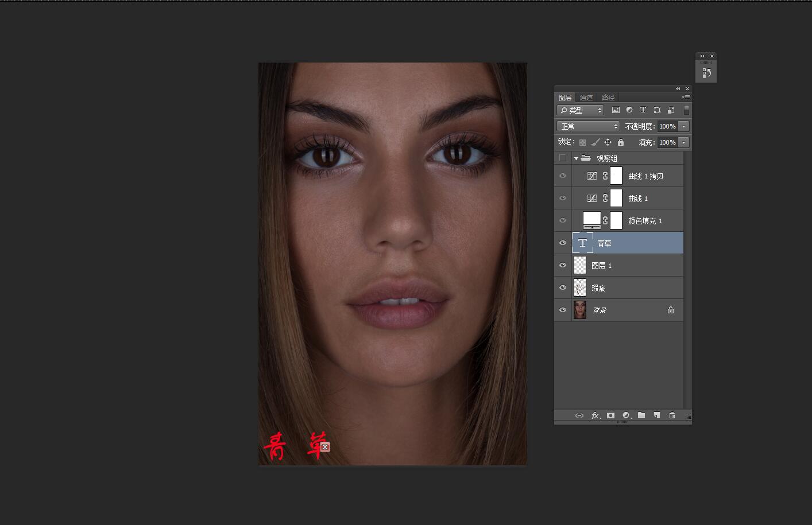Filter layers by shape layers icon
The width and height of the screenshot is (812, 525).
(x=657, y=110)
